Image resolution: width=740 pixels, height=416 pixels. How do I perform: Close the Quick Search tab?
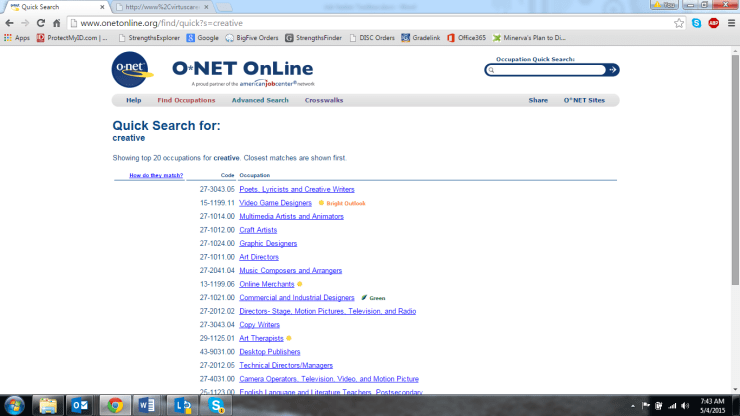tap(102, 7)
